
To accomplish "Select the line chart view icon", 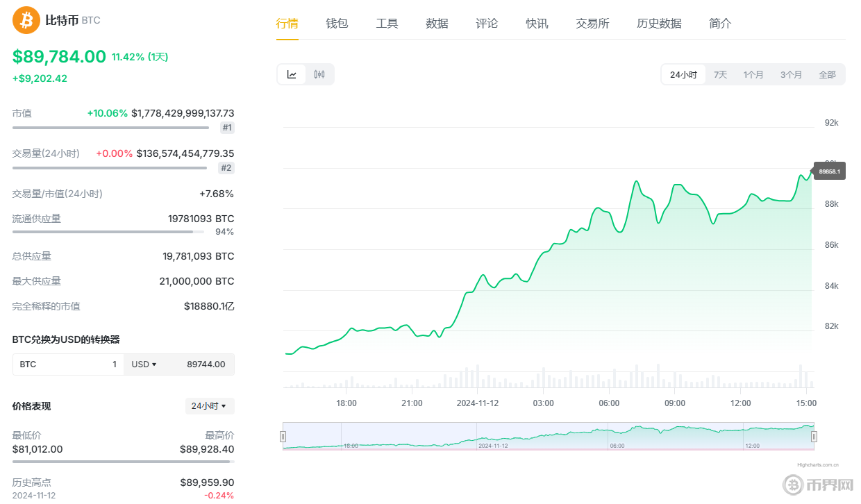I will [x=292, y=74].
